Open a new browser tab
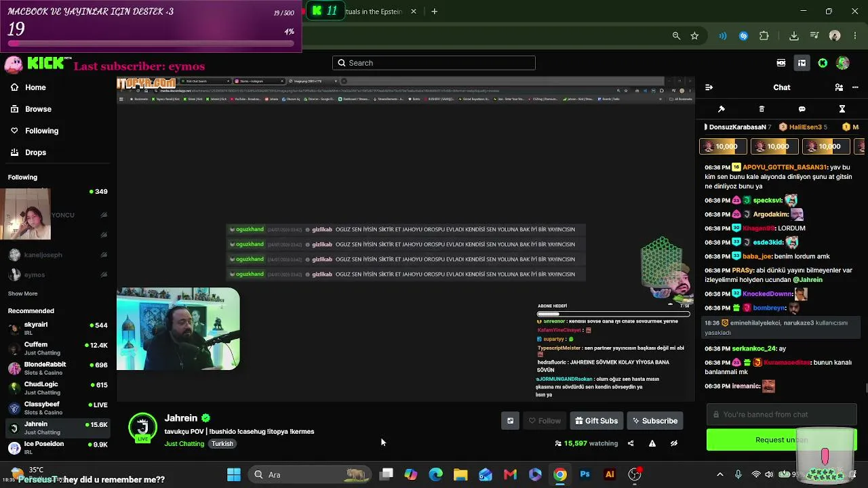 coord(434,12)
